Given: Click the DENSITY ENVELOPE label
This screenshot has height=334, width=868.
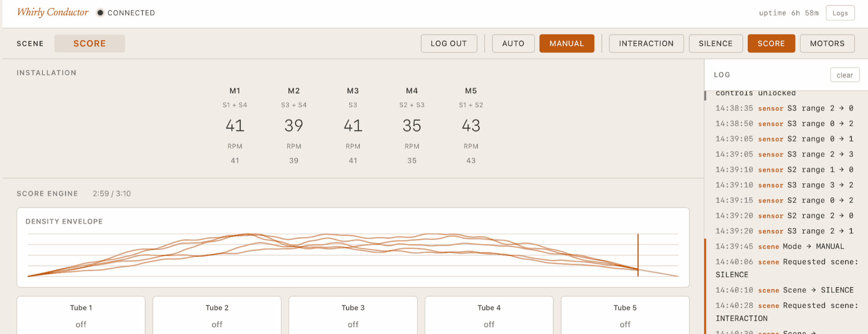Looking at the screenshot, I should tap(64, 221).
